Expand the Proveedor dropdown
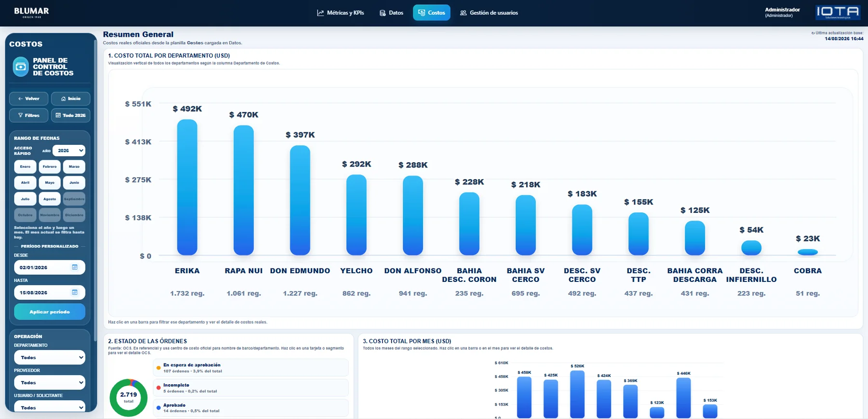The height and width of the screenshot is (419, 868). pos(50,383)
